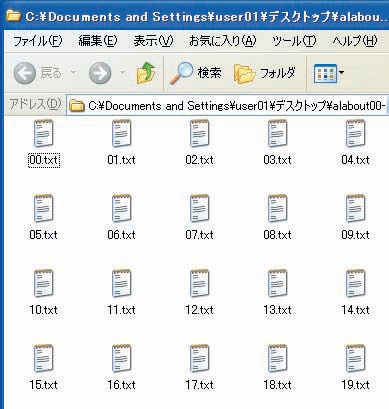Click the 16.txt file name label

coord(122,385)
